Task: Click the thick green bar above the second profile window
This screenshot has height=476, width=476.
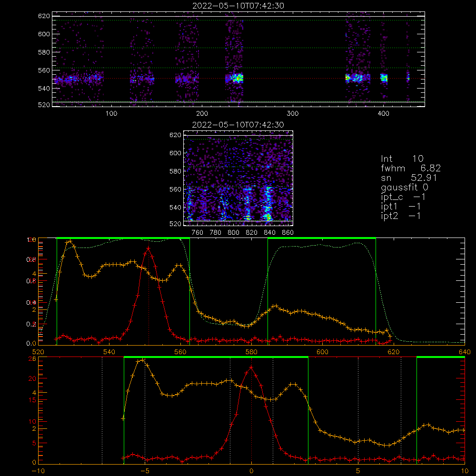Action: (x=322, y=238)
